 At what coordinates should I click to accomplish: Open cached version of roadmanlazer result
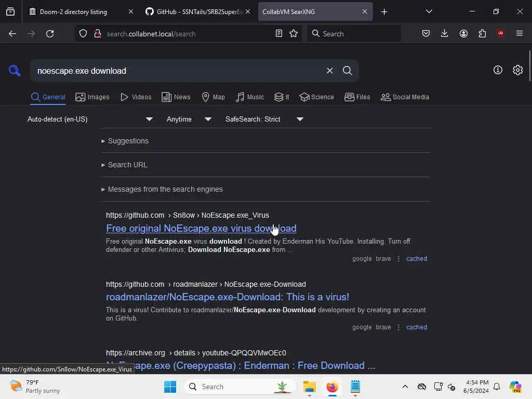click(x=417, y=327)
